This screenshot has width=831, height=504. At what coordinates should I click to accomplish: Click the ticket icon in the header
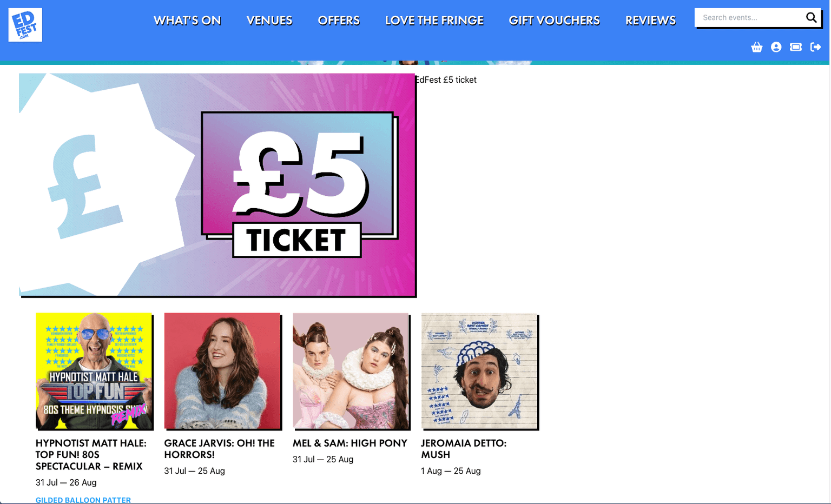[x=796, y=47]
